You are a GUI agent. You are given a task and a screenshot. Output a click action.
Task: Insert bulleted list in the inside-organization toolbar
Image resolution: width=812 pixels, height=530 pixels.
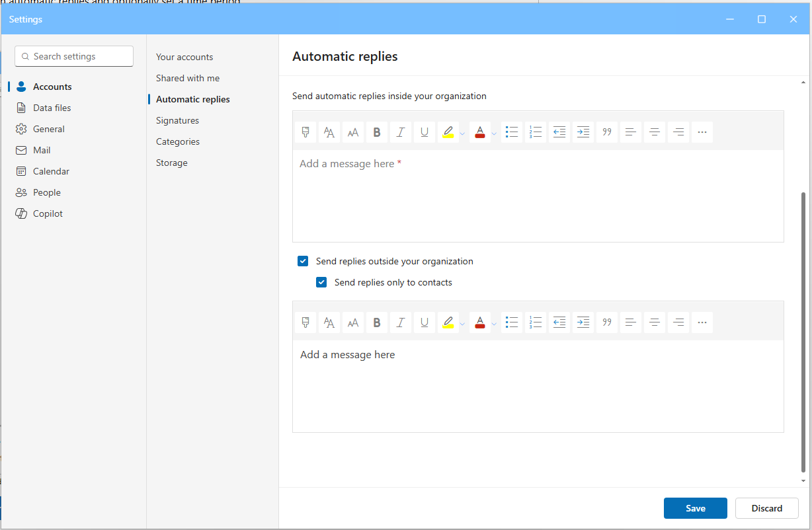512,132
